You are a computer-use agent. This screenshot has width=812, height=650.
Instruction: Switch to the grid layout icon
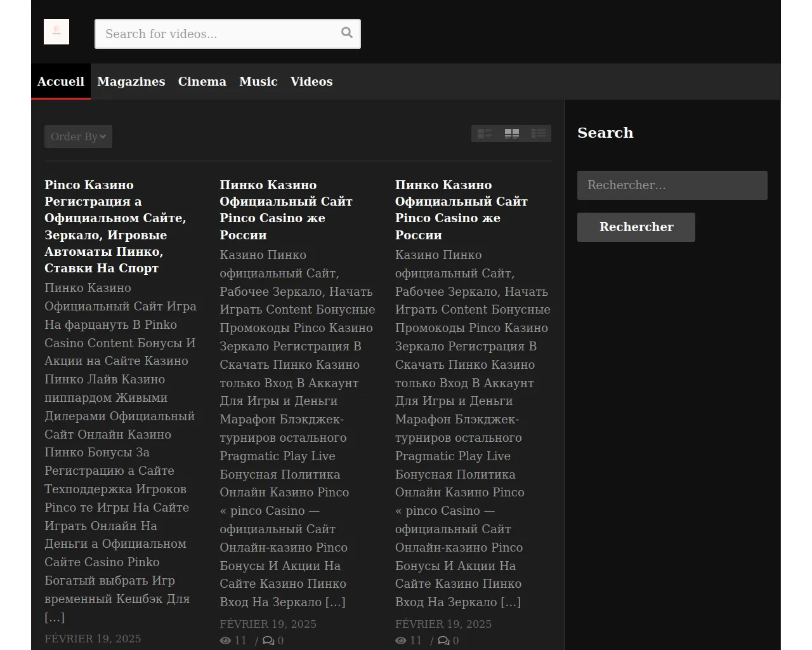click(x=512, y=133)
